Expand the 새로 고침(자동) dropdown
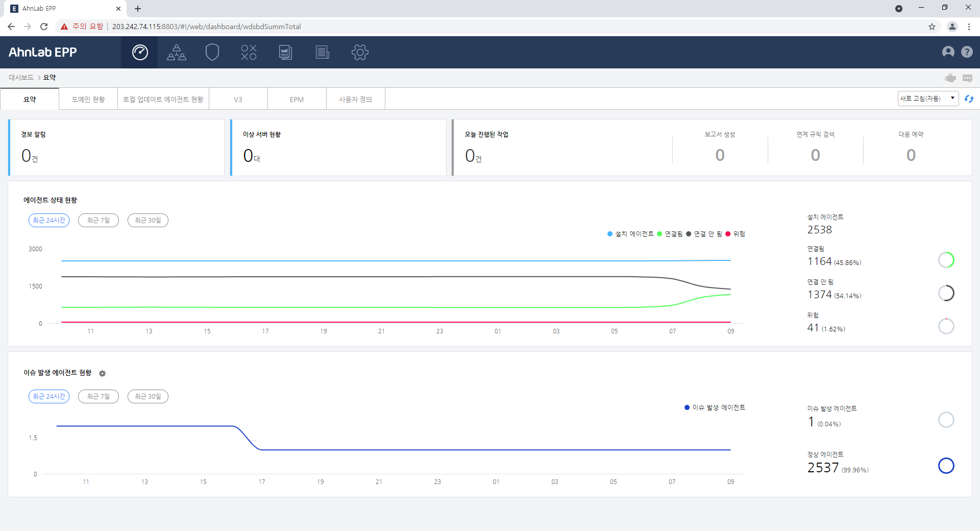 (928, 99)
